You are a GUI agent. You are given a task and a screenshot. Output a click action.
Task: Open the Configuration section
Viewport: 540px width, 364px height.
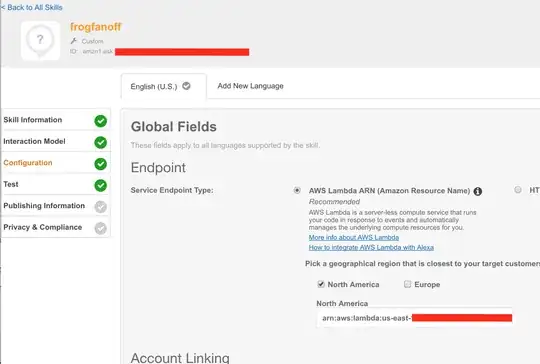tap(56, 163)
